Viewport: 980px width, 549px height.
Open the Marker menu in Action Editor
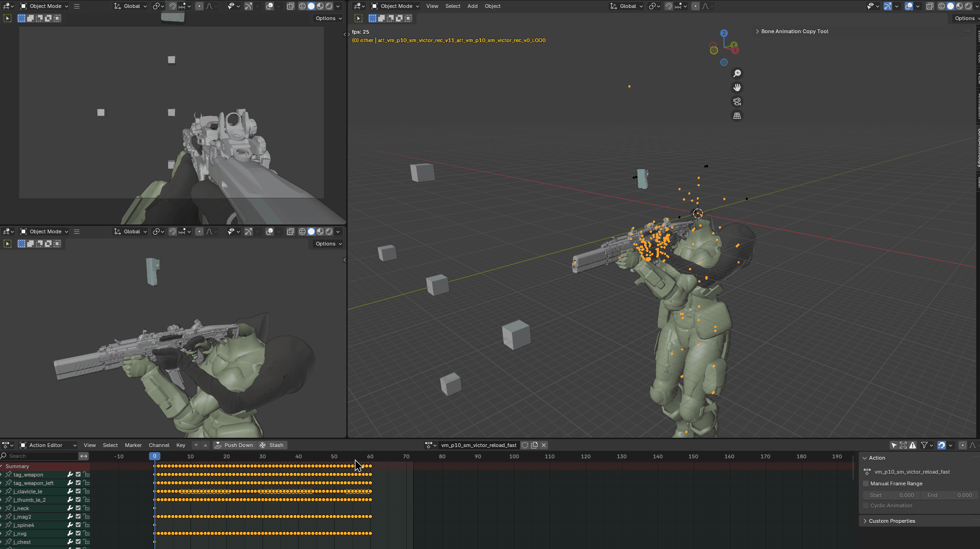(x=133, y=445)
